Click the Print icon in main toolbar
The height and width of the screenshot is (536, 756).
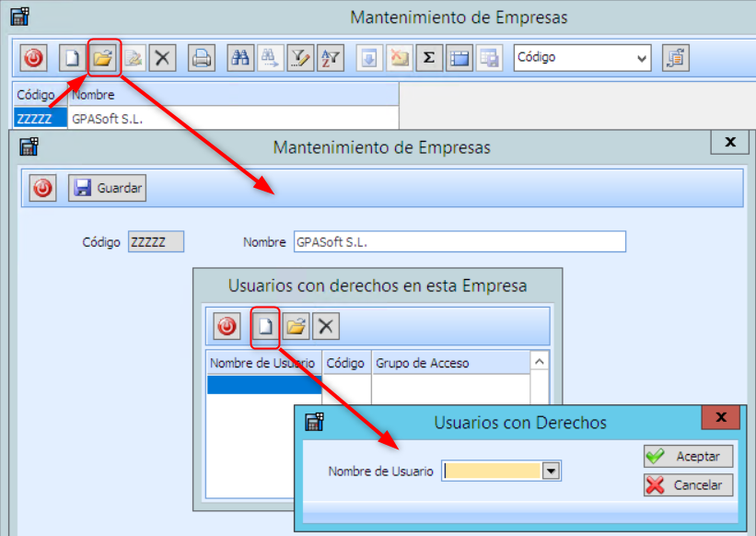[x=201, y=58]
